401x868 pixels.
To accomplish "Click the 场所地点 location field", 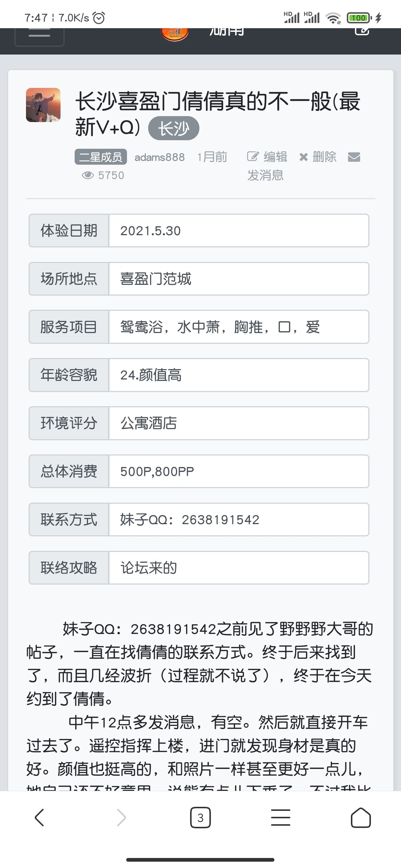I will [238, 279].
